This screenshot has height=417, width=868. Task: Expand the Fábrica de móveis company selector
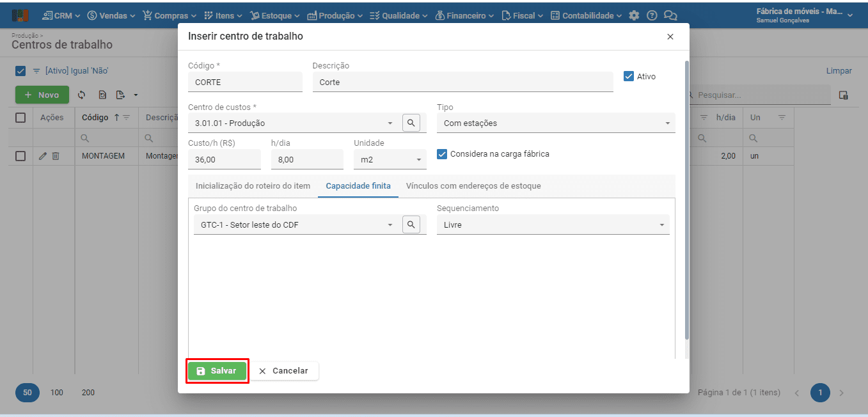805,15
